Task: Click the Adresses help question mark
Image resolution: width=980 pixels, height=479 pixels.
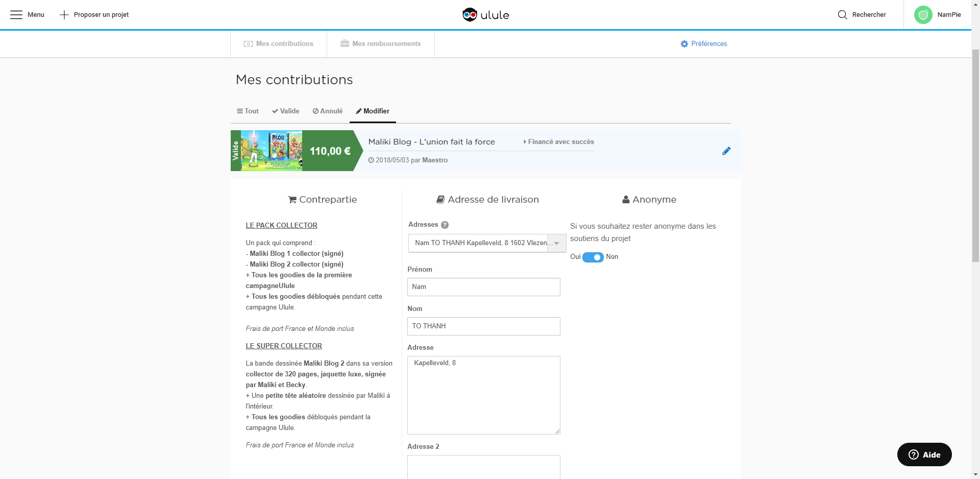Action: coord(445,225)
